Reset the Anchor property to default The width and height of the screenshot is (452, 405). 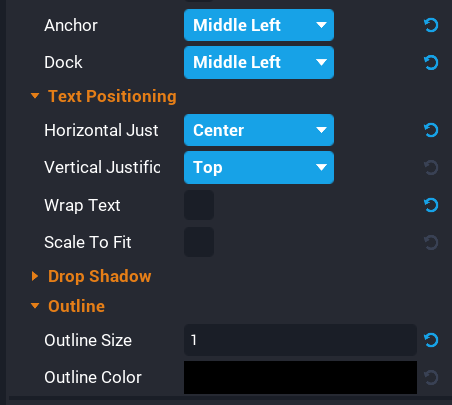431,25
